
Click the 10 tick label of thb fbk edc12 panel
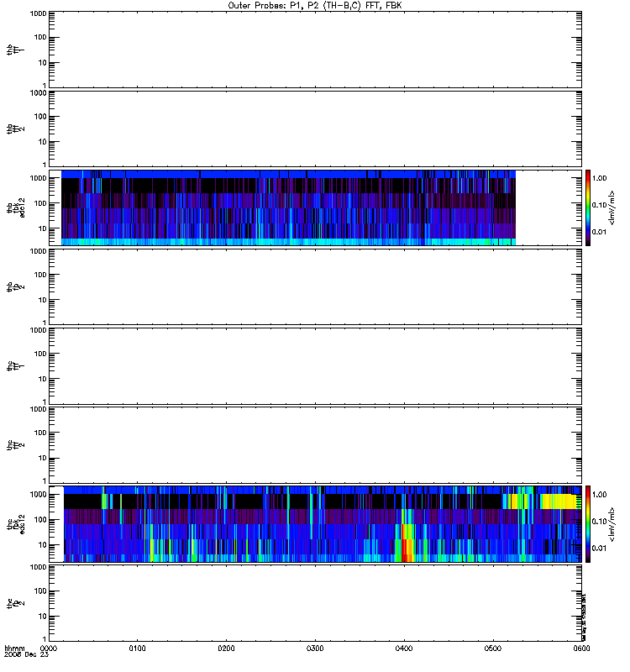click(x=43, y=228)
